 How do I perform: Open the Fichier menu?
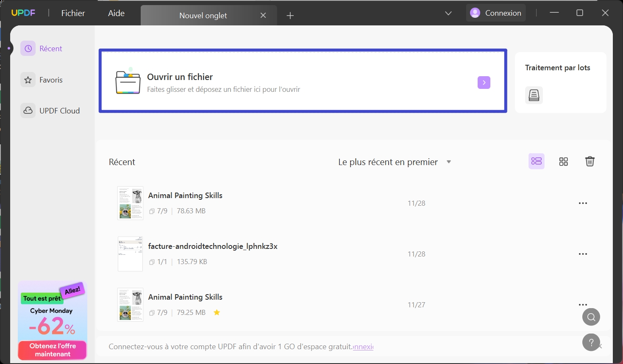pos(73,13)
